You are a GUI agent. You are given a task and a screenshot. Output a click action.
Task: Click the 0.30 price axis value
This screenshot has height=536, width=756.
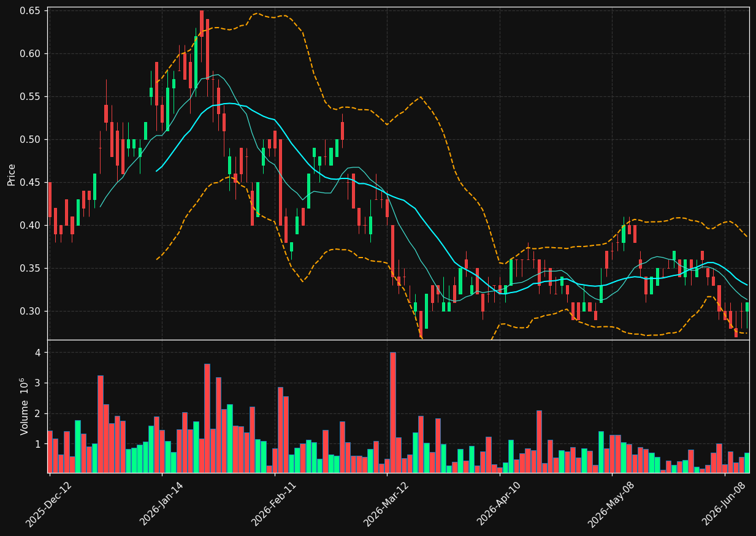[30, 312]
